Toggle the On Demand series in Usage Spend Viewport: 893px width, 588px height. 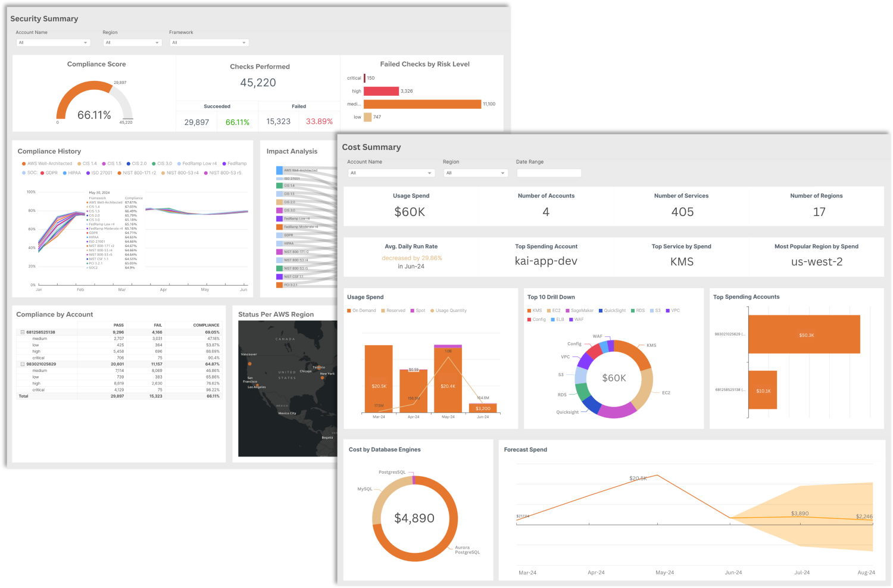(x=350, y=311)
